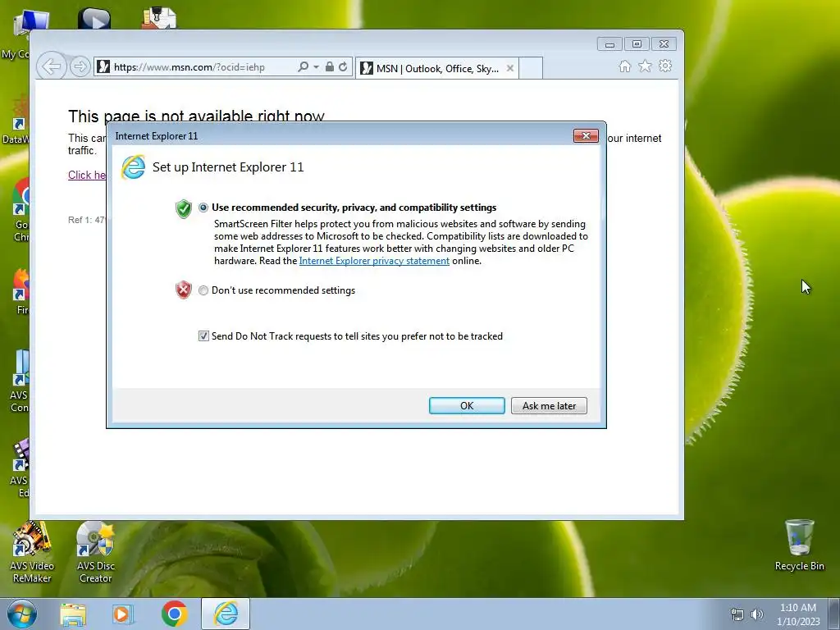Go forward with browser Forward arrow

[80, 67]
